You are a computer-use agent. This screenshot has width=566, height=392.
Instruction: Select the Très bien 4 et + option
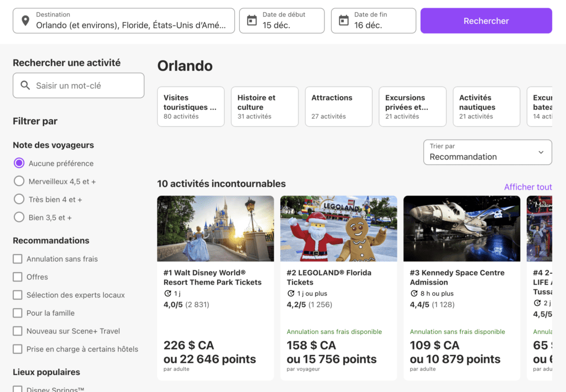[x=19, y=199]
